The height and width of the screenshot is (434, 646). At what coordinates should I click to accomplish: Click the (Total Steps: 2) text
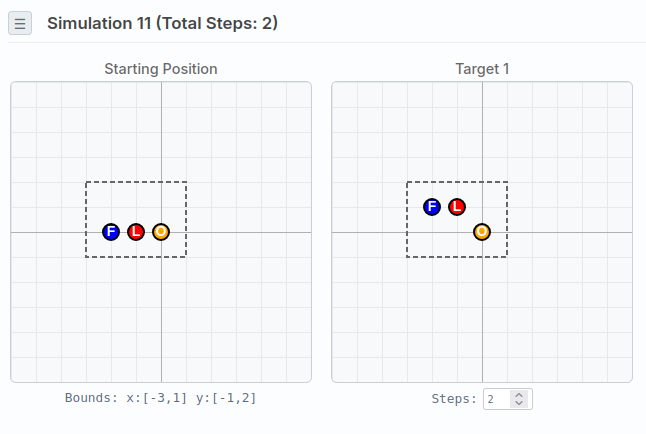point(218,23)
